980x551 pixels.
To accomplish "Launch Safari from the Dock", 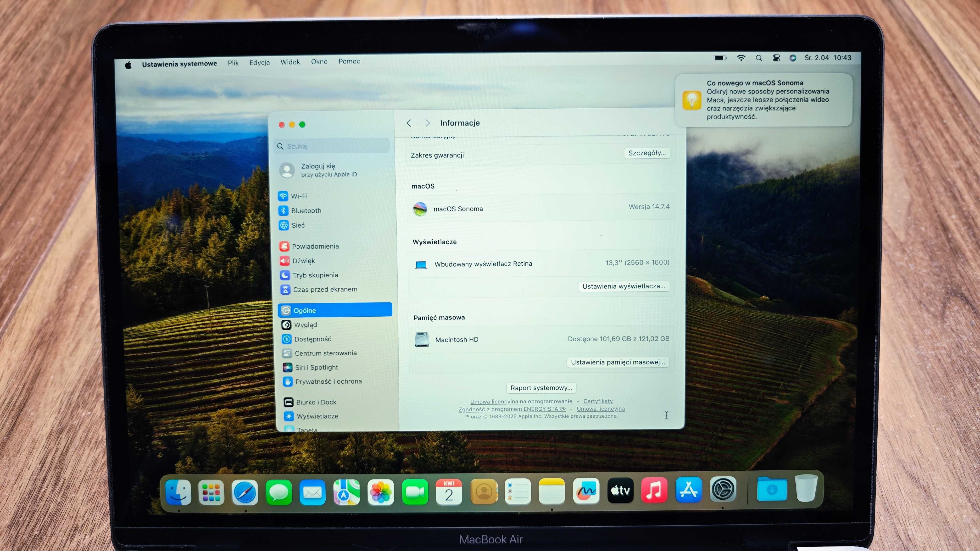I will tap(245, 493).
